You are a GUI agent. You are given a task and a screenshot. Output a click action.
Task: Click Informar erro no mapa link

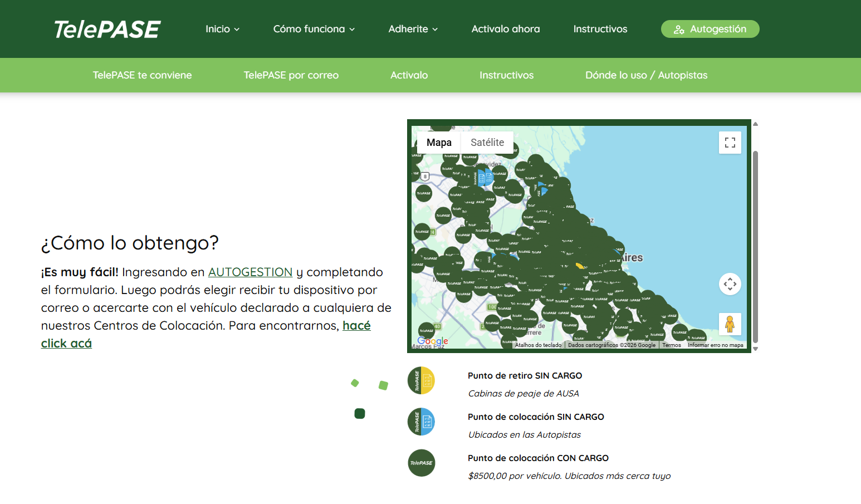716,345
